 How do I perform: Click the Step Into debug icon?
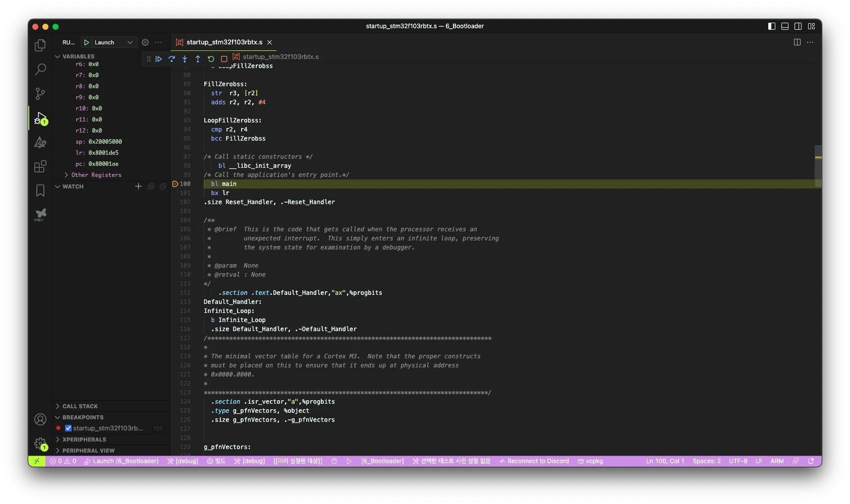[185, 59]
